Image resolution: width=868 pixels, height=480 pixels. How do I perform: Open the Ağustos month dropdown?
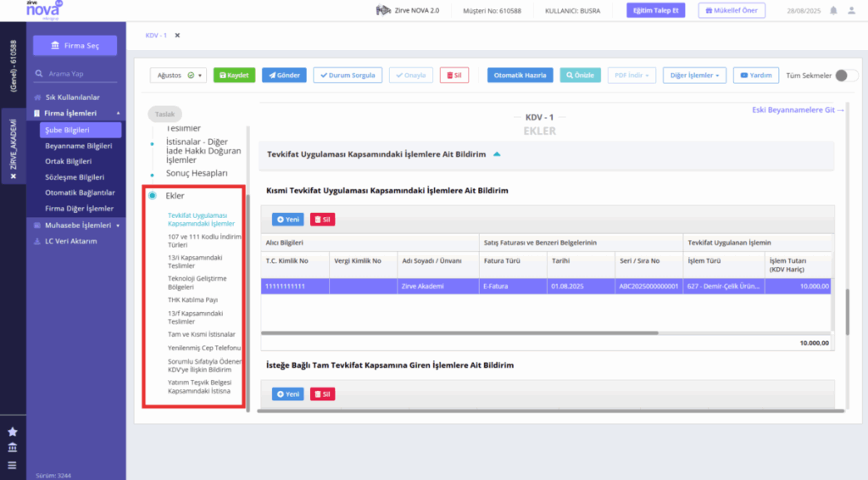tap(178, 75)
